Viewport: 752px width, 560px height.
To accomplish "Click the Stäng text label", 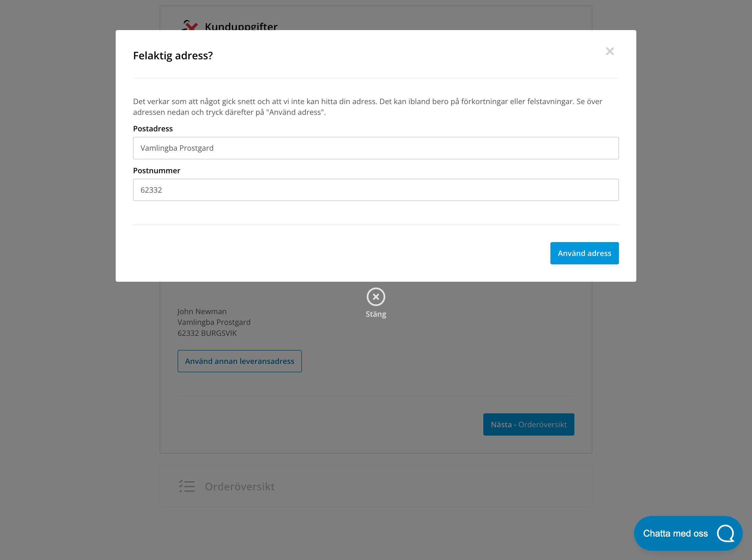I will [375, 314].
